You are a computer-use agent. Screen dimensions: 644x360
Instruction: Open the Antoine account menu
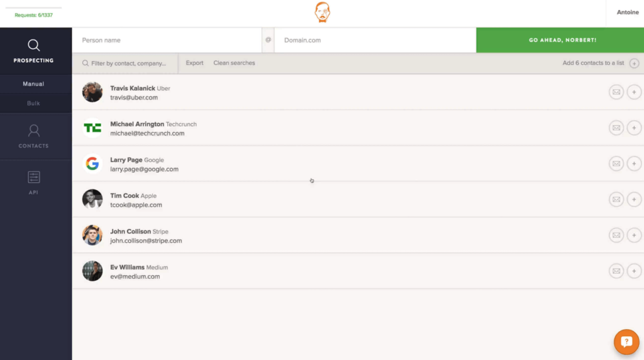(x=628, y=13)
